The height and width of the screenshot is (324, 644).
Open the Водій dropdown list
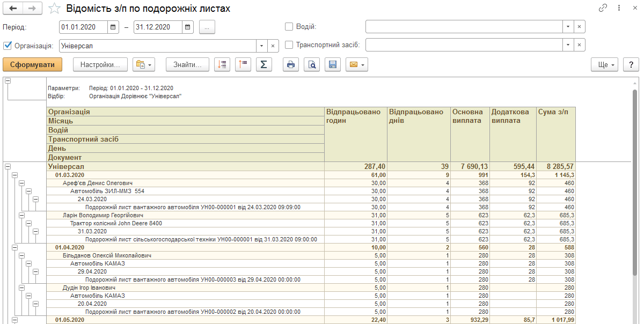pos(568,27)
